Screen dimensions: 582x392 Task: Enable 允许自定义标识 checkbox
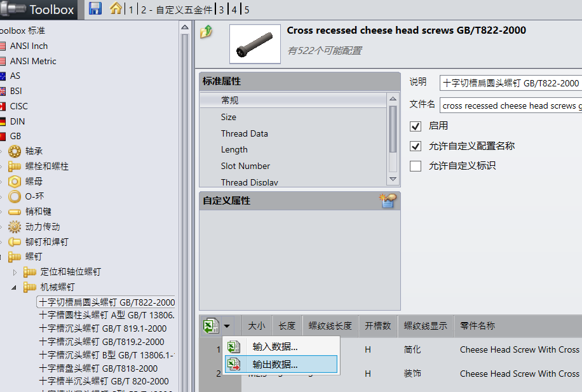pos(416,166)
